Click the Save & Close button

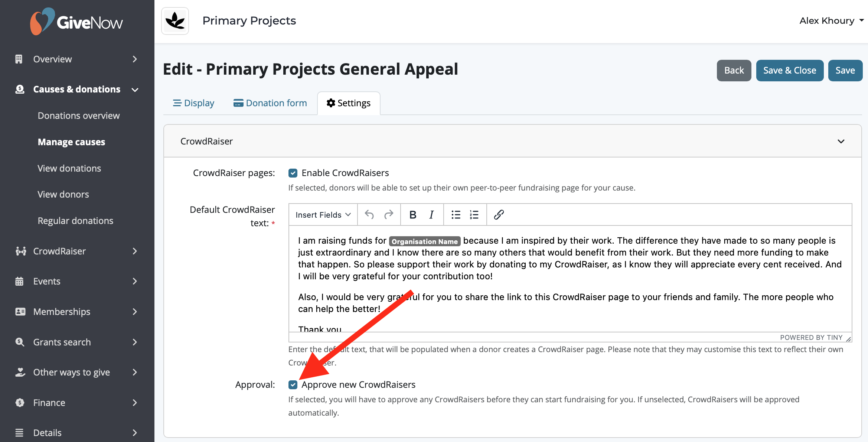(790, 71)
